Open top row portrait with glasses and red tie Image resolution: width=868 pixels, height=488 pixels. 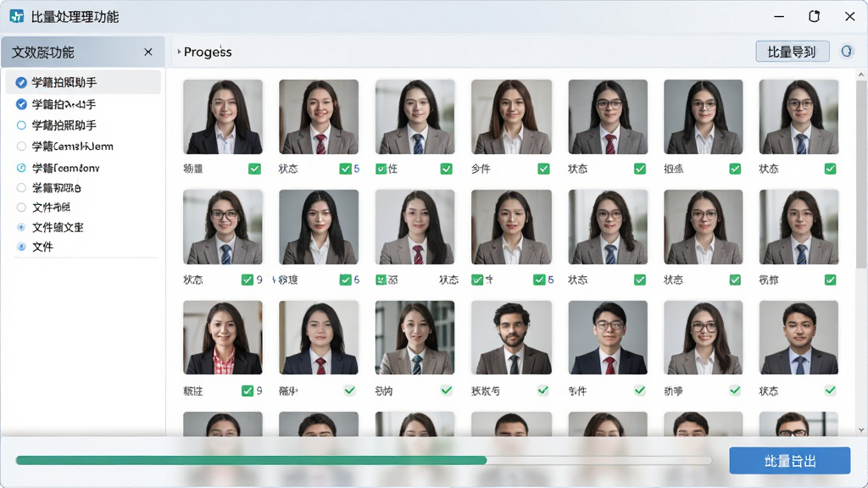[608, 117]
